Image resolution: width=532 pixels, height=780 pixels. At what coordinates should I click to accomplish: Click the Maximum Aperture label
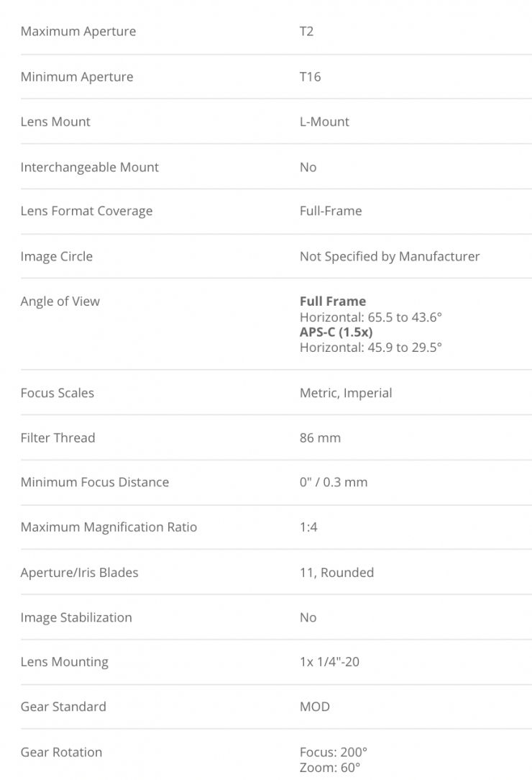pos(78,32)
